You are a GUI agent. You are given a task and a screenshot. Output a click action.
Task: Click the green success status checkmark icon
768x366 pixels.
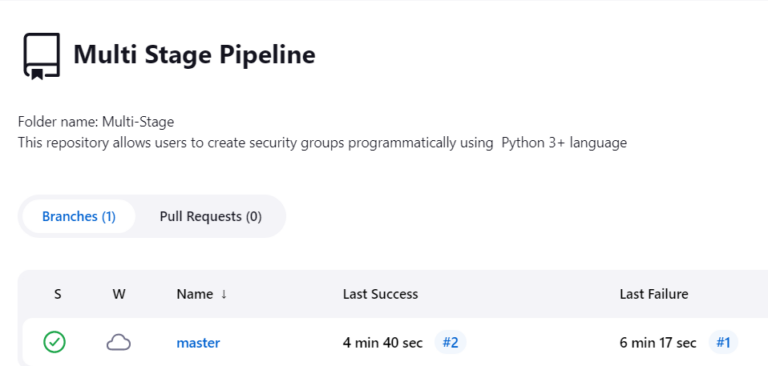(x=54, y=342)
